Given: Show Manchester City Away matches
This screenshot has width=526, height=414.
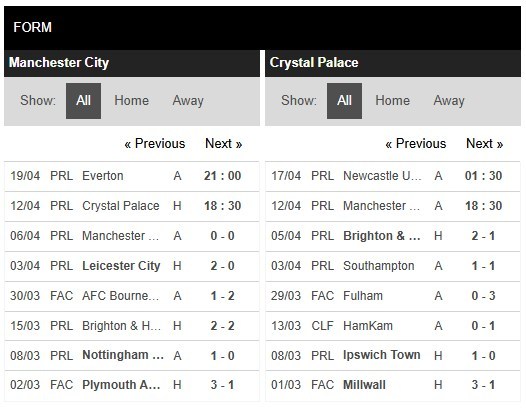Looking at the screenshot, I should (x=188, y=101).
